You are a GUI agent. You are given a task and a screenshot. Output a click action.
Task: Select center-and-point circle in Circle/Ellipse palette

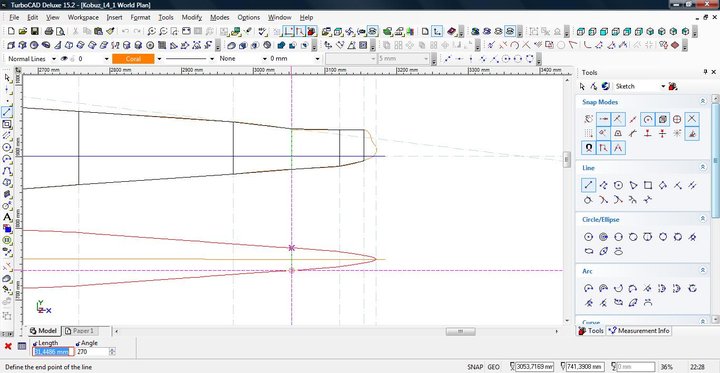click(x=588, y=237)
